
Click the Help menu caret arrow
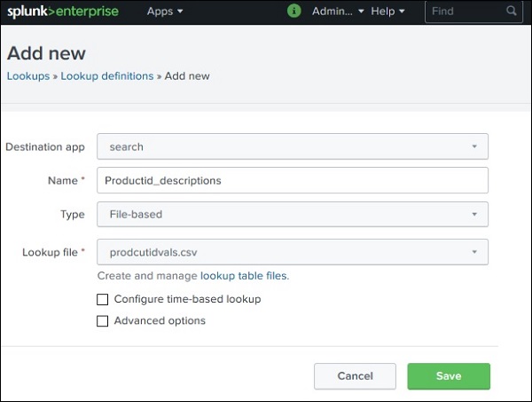click(x=402, y=12)
